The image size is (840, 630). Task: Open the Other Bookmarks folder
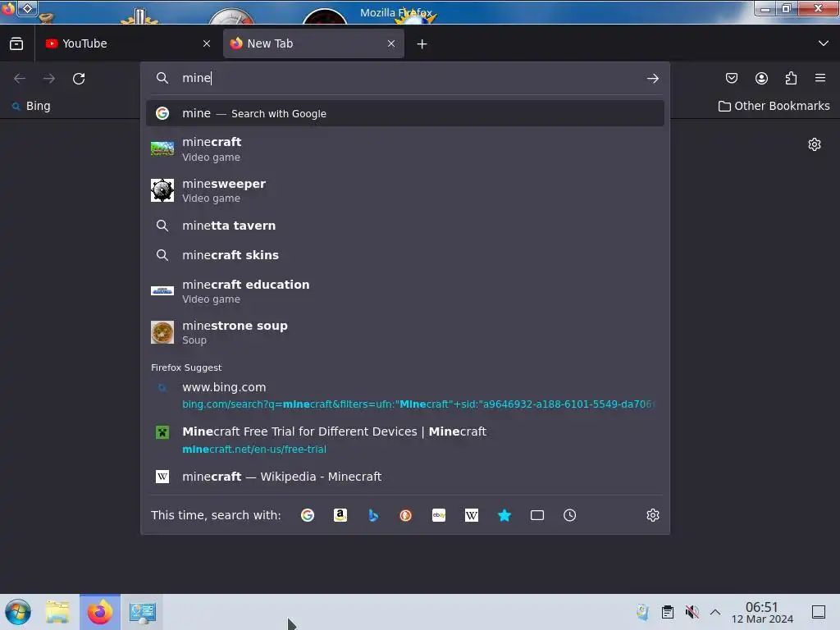click(x=774, y=106)
